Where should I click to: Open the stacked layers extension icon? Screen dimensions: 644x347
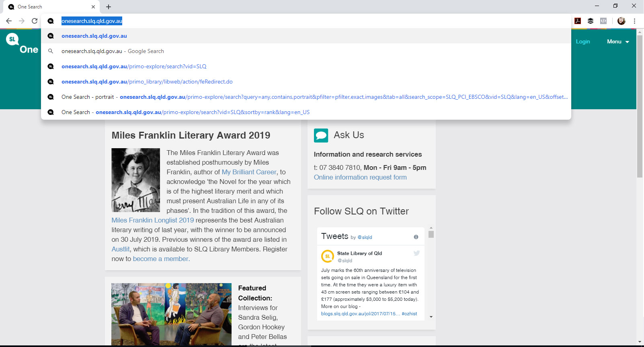[591, 21]
